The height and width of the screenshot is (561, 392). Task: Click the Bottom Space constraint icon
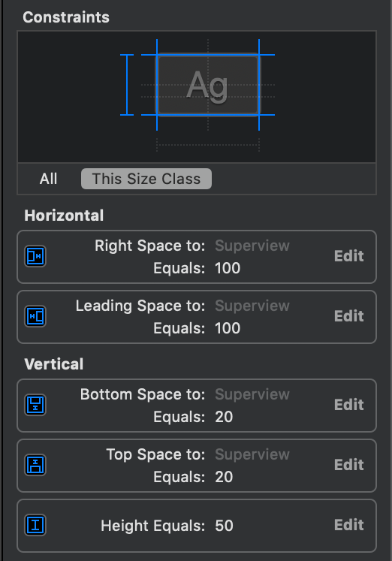(x=35, y=405)
